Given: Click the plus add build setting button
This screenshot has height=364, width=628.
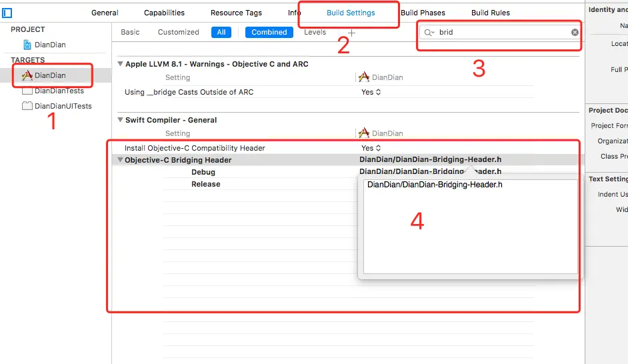Looking at the screenshot, I should click(x=351, y=33).
